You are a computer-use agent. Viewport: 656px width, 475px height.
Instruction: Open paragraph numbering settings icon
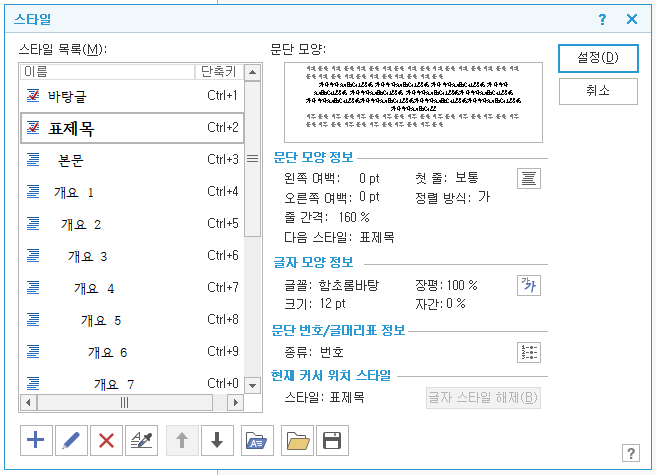[x=529, y=352]
